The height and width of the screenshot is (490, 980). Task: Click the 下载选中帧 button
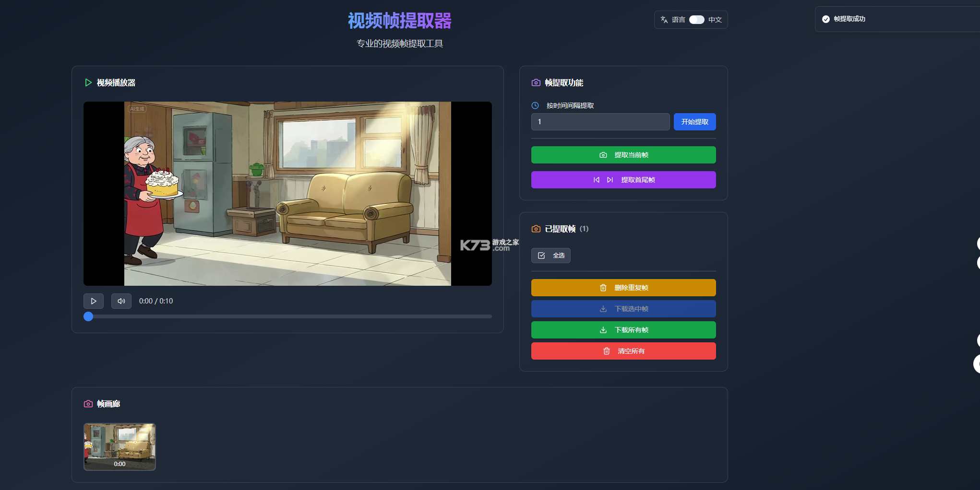coord(623,309)
